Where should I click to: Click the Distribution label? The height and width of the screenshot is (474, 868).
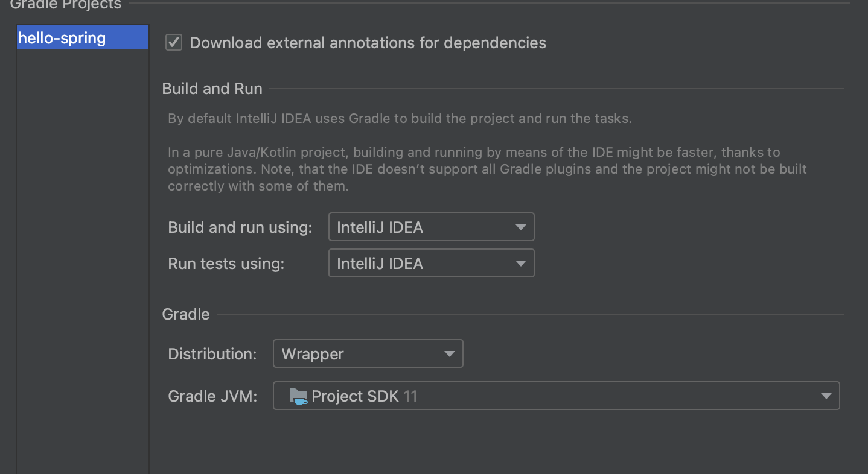click(x=212, y=354)
